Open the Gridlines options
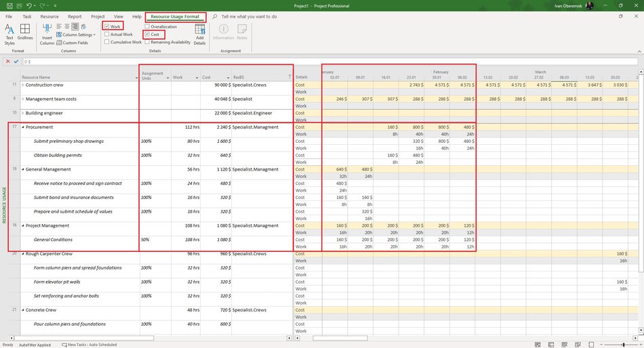This screenshot has width=644, height=348. [25, 32]
